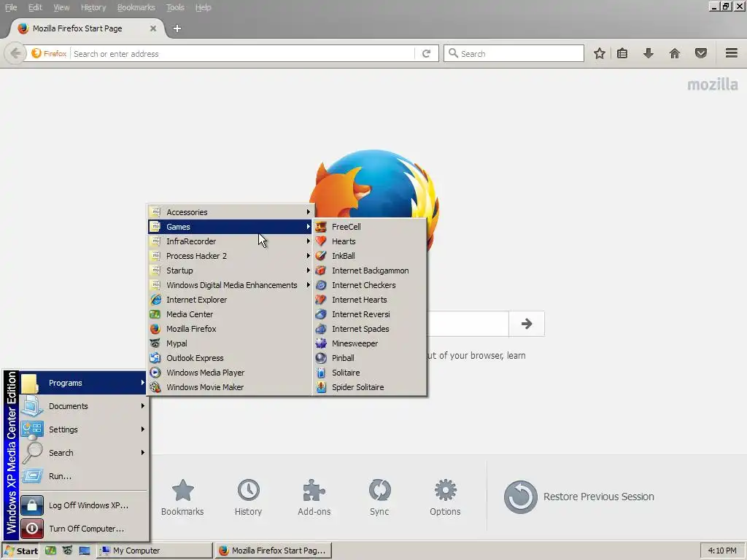This screenshot has width=747, height=560.
Task: Open Options from start page
Action: [x=445, y=497]
